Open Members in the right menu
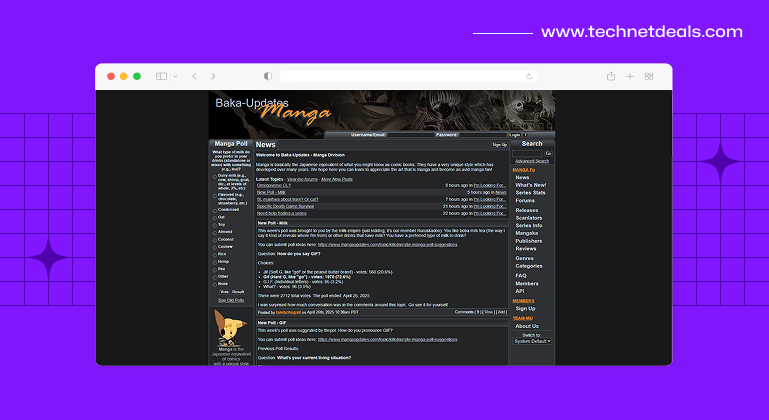 point(527,284)
